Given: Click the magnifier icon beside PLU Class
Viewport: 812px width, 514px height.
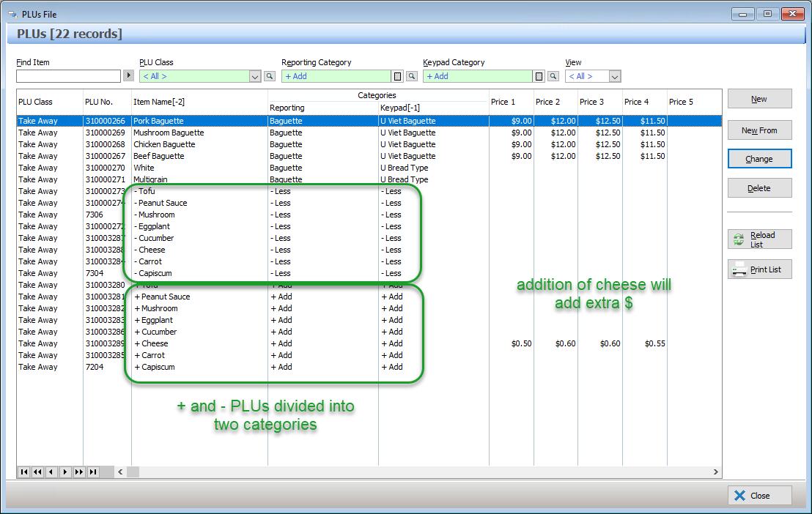Looking at the screenshot, I should tap(269, 76).
